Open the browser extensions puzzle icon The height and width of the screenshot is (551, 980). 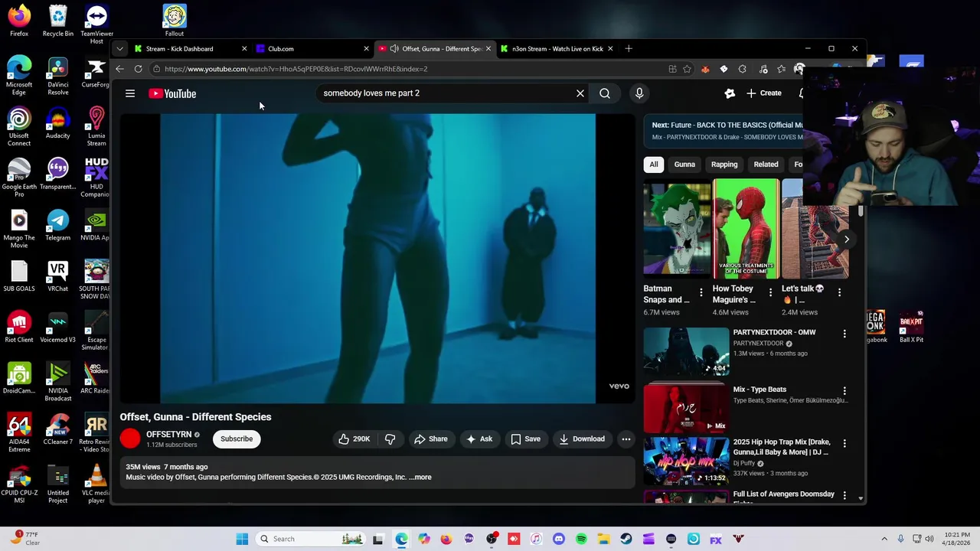point(742,69)
